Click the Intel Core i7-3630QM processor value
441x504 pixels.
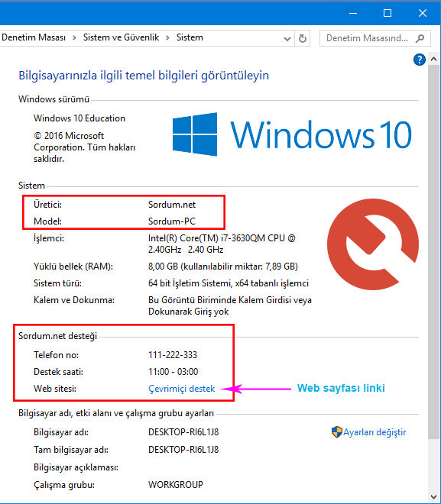pos(222,244)
